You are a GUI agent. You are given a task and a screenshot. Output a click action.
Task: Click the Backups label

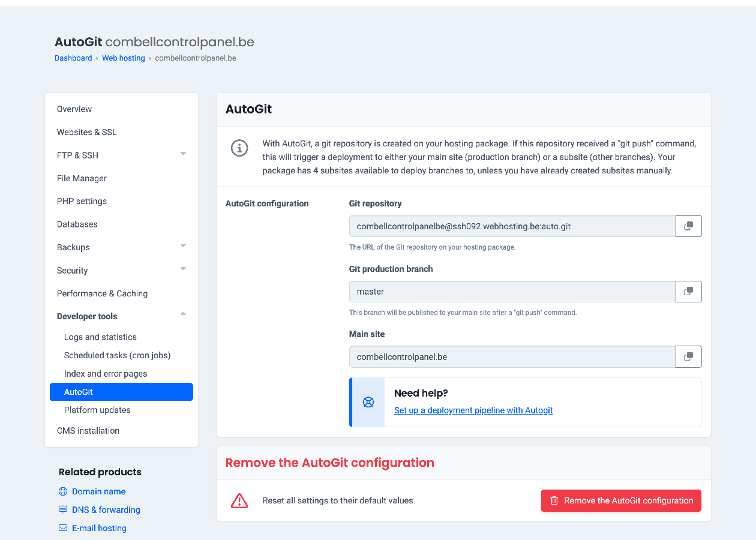73,247
